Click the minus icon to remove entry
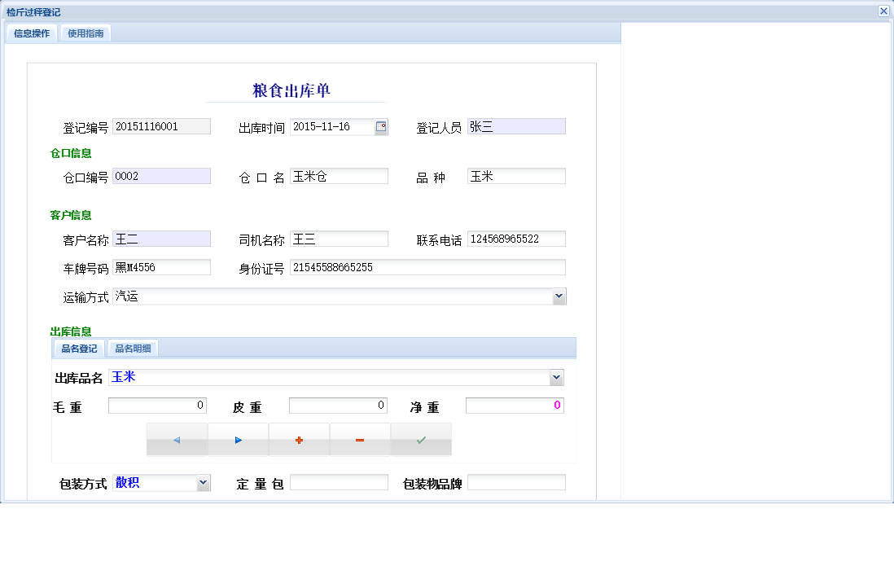Viewport: 894px width, 588px height. tap(360, 439)
